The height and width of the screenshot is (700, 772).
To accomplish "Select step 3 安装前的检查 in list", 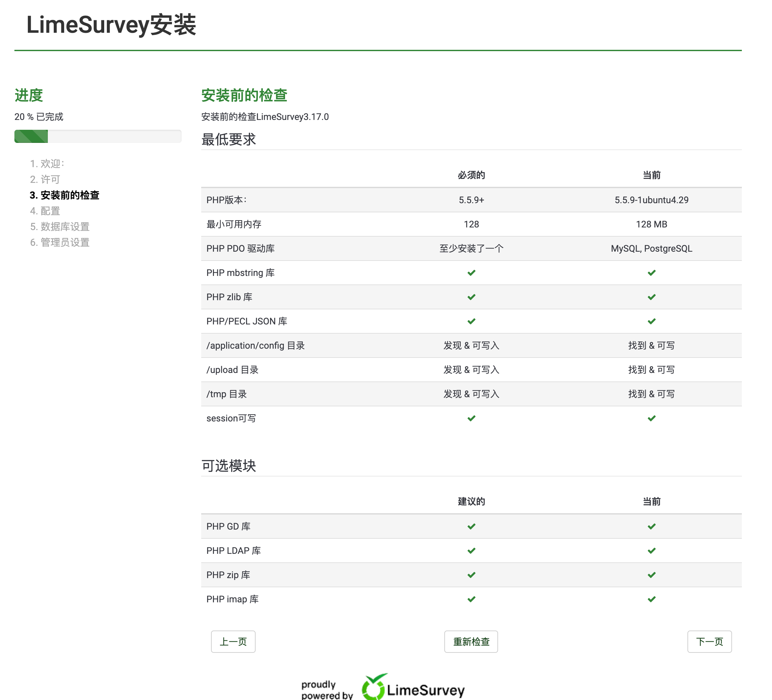I will tap(64, 195).
